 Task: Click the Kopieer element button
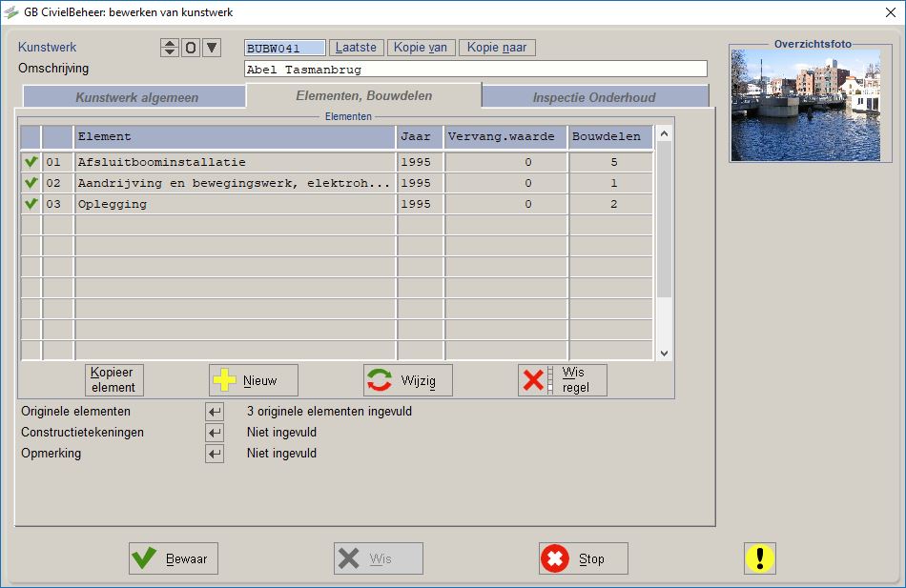(x=113, y=380)
